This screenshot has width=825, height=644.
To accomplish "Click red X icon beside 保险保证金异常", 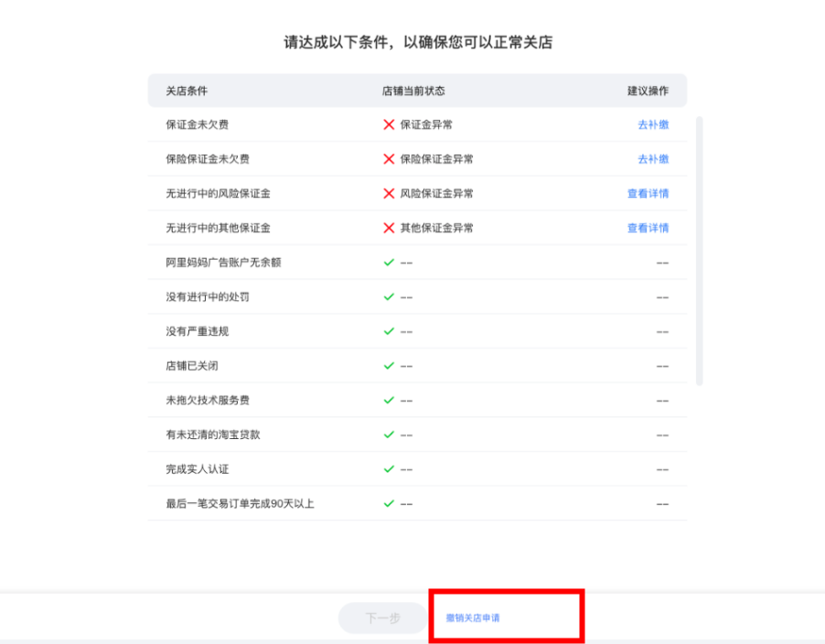I will [x=389, y=159].
